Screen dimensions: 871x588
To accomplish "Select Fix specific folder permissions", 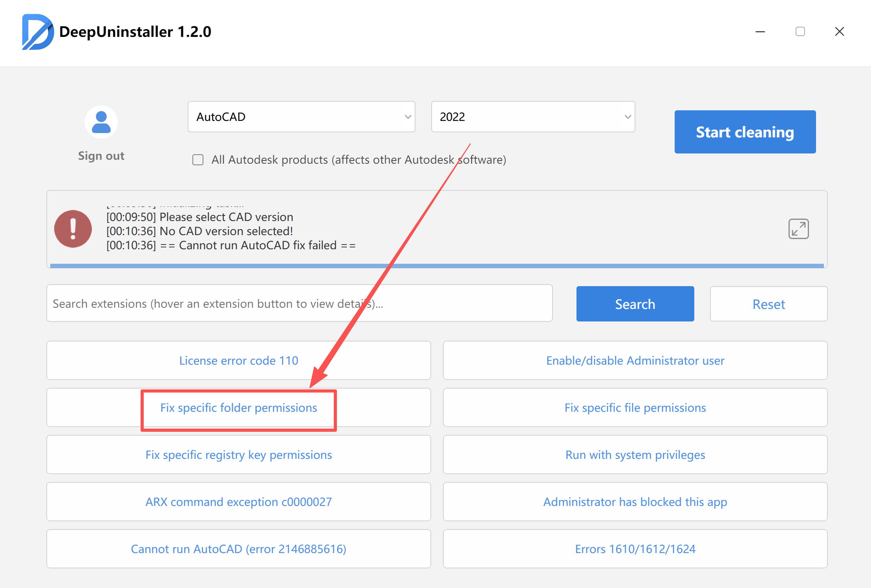I will (238, 408).
